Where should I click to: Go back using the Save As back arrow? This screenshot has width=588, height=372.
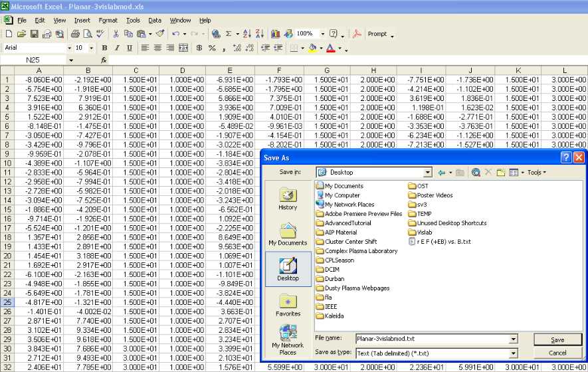pos(442,173)
